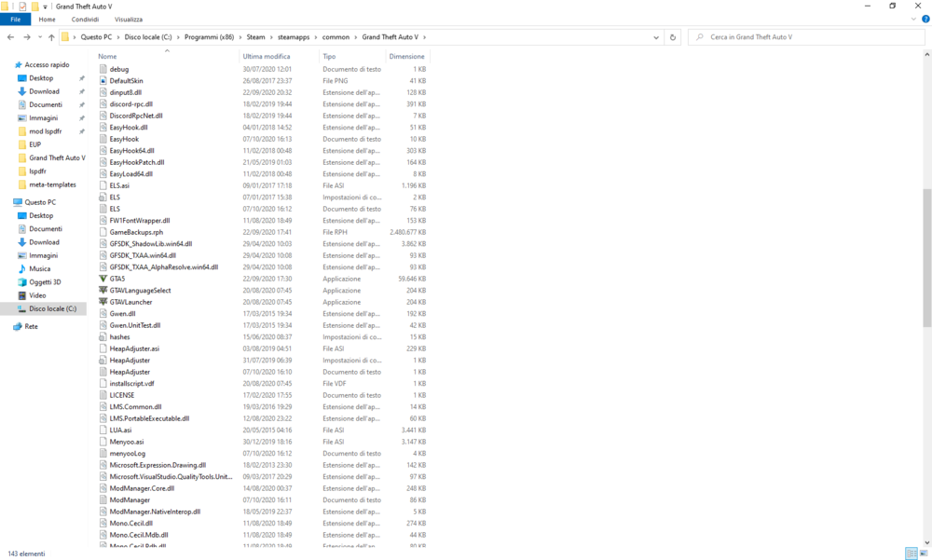Select installscript.vdf file icon
Screen dimensions: 932x560
(x=103, y=384)
